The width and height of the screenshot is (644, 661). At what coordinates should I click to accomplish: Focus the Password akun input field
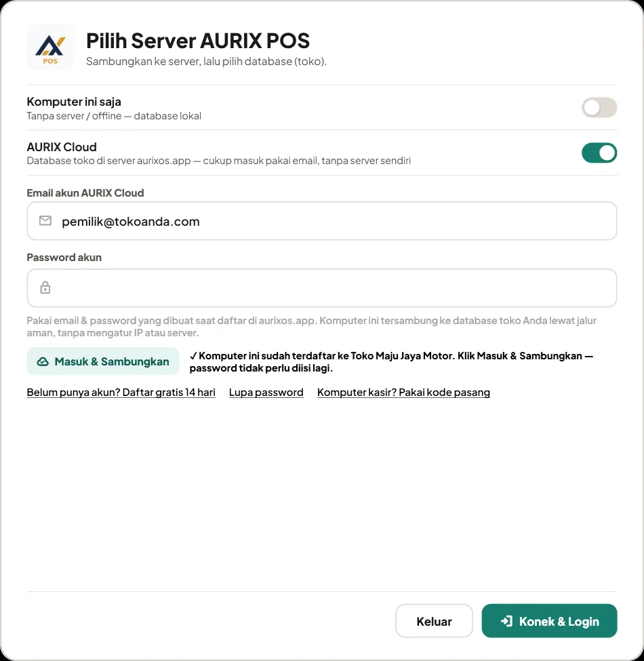tap(321, 288)
